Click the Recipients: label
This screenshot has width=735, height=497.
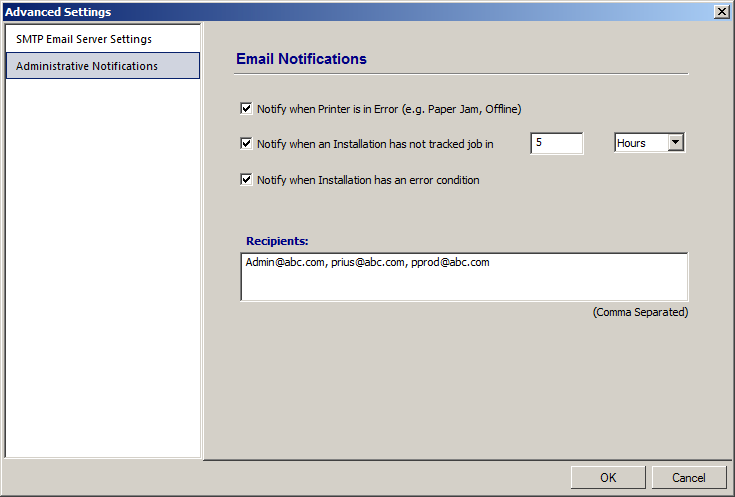(x=277, y=241)
